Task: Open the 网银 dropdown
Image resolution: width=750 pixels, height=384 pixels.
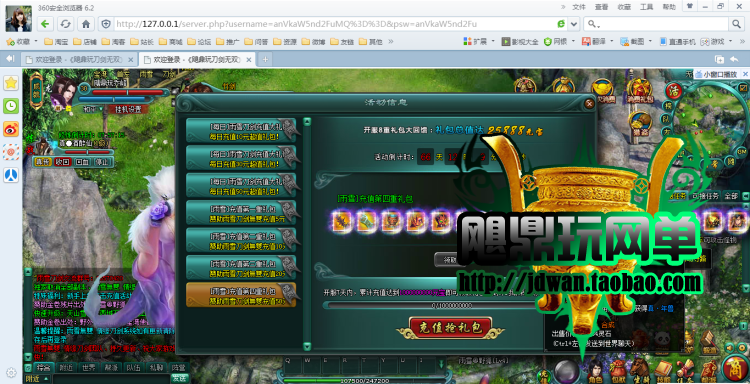Action: (559, 42)
